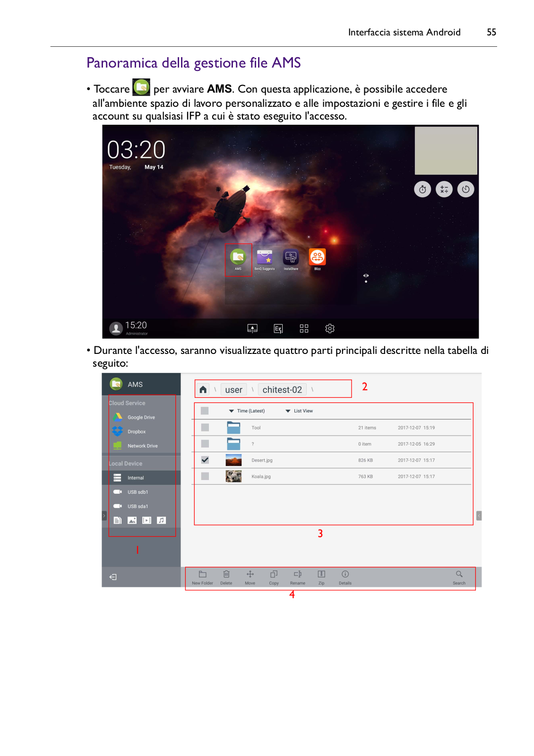The image size is (534, 756).
Task: Expand right edge panel arrow
Action: tap(479, 515)
